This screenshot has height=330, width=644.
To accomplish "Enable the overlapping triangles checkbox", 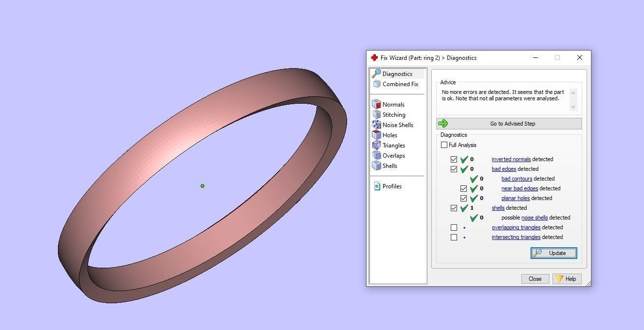I will (454, 227).
